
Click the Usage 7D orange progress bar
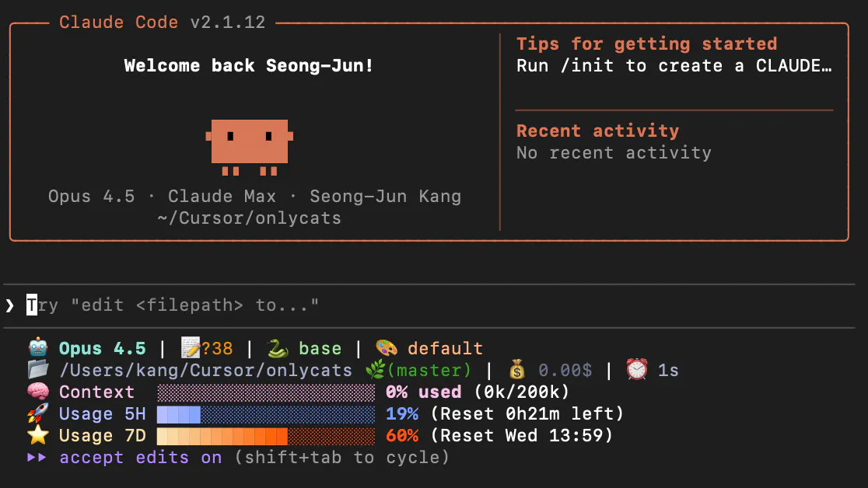266,436
